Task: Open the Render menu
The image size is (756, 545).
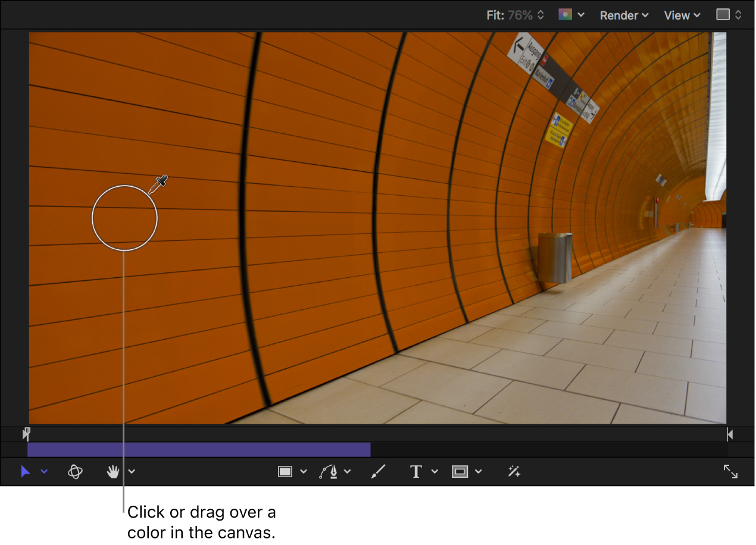Action: pyautogui.click(x=623, y=15)
